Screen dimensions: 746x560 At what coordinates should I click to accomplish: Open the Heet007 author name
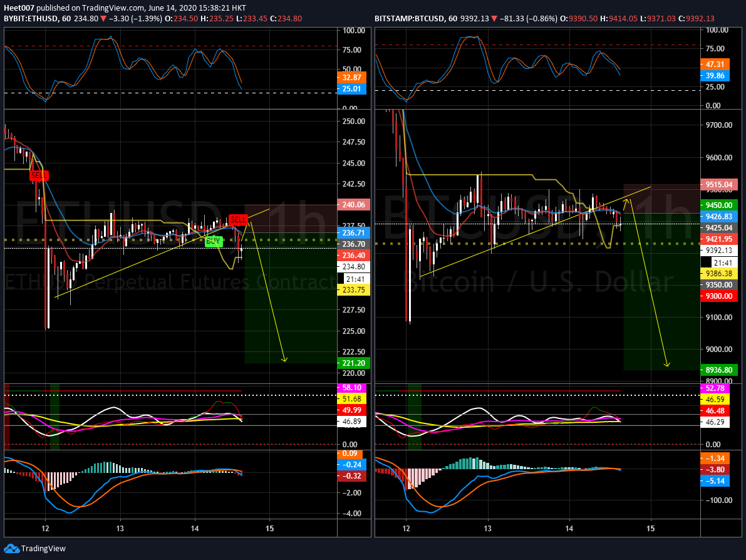point(19,8)
